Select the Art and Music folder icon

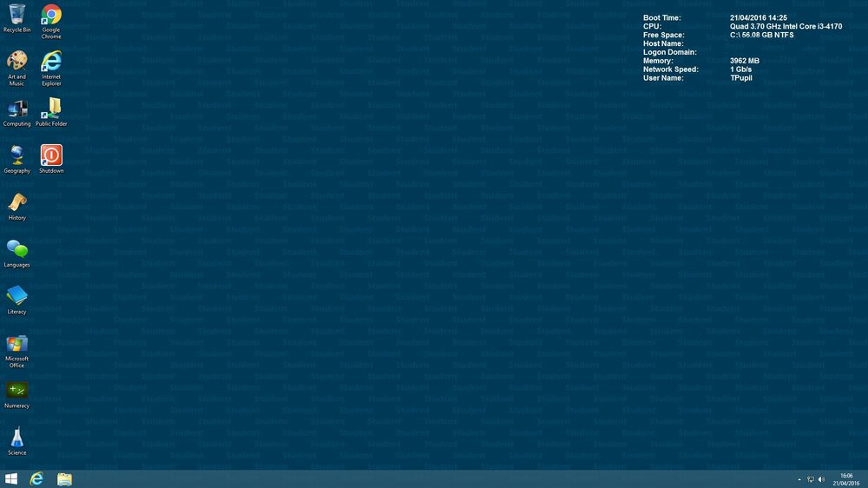pyautogui.click(x=16, y=68)
